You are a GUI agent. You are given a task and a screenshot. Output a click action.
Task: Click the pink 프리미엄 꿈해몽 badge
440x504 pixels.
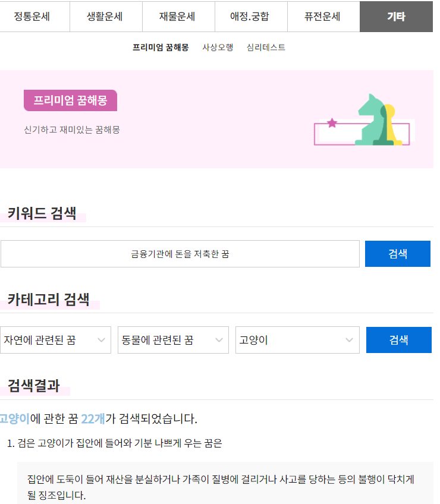70,100
